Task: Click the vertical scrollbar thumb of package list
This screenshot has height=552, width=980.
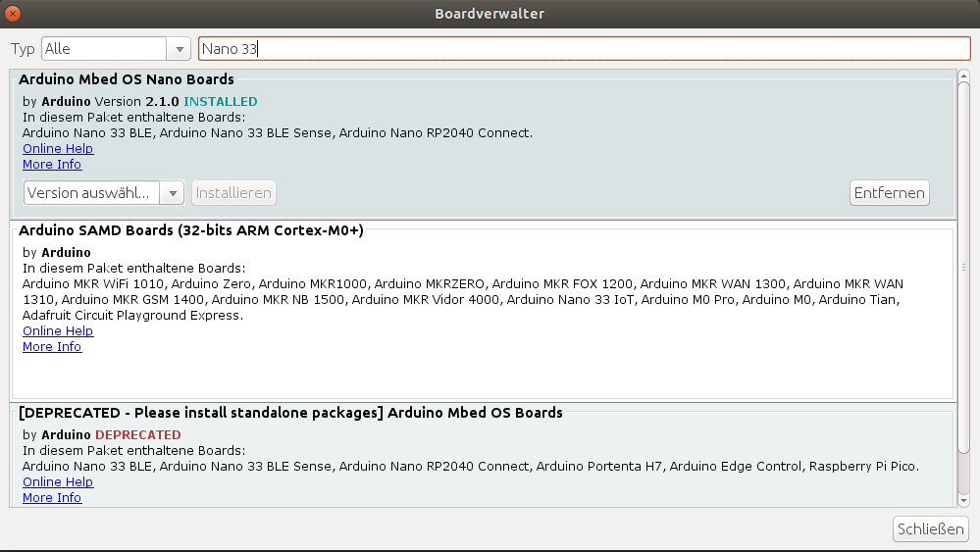Action: (963, 265)
